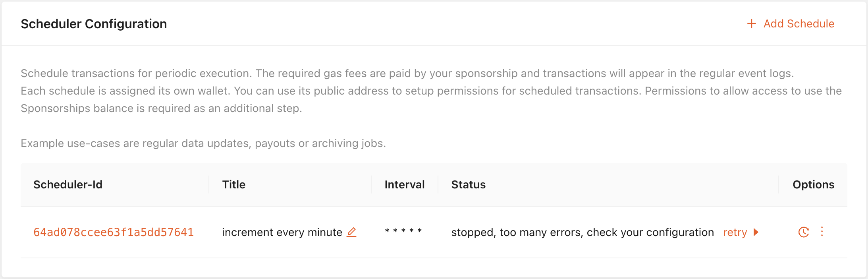Click the cron interval asterisks value
This screenshot has height=279, width=868.
click(403, 231)
